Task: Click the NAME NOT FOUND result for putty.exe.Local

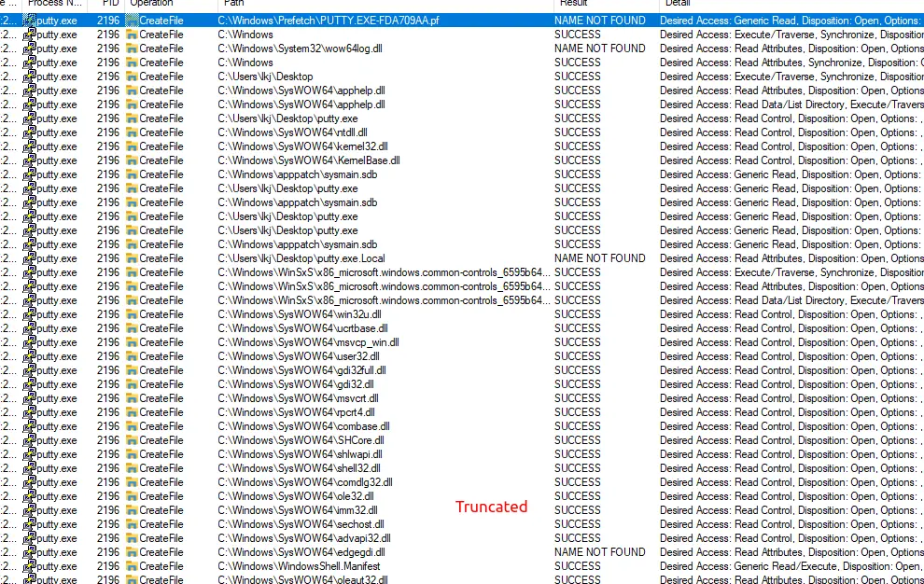Action: 600,258
